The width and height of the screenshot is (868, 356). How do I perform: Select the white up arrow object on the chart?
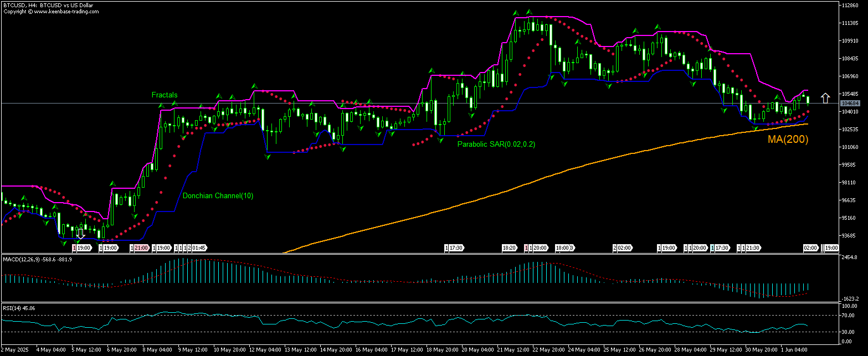pyautogui.click(x=825, y=97)
